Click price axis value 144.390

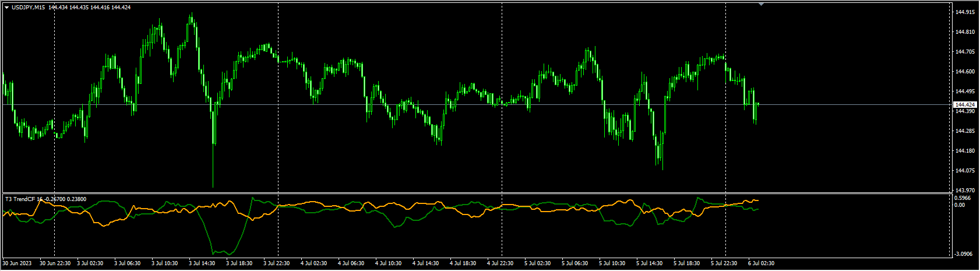[x=965, y=111]
